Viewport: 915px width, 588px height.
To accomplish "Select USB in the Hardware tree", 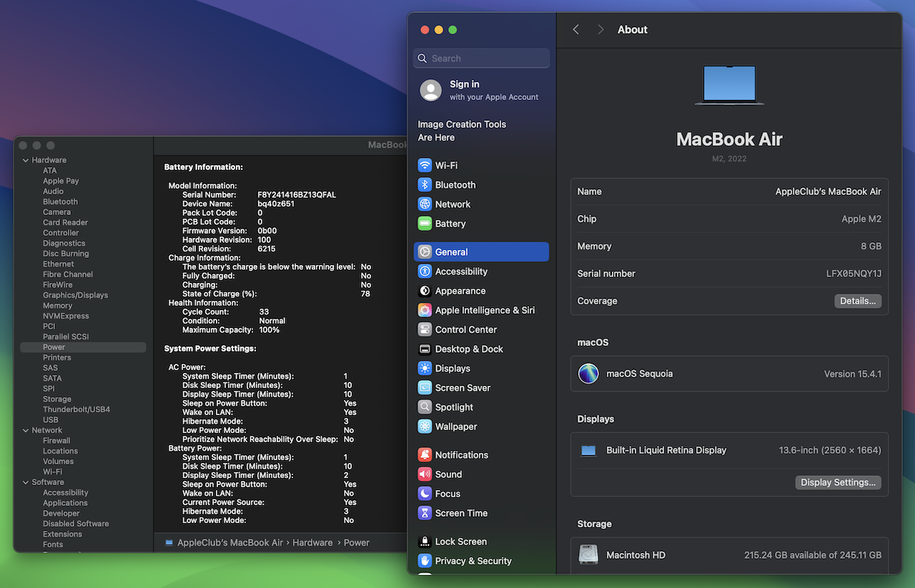I will click(x=50, y=420).
